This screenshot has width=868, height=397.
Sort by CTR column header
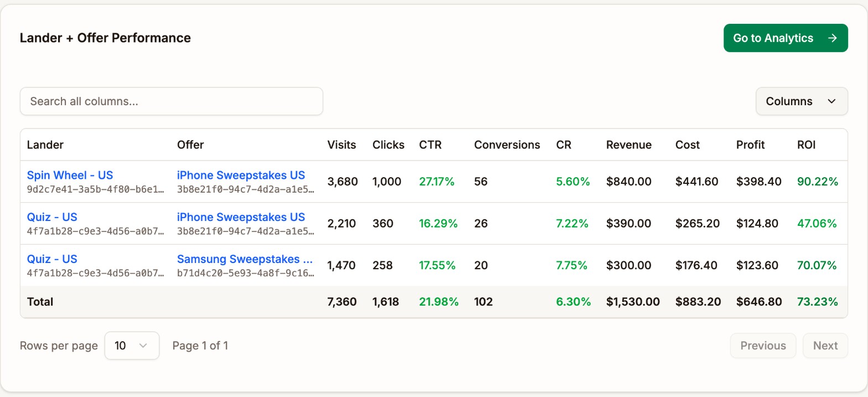430,145
